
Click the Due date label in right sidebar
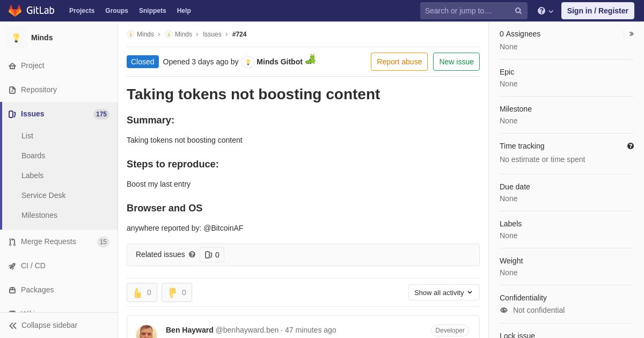515,187
